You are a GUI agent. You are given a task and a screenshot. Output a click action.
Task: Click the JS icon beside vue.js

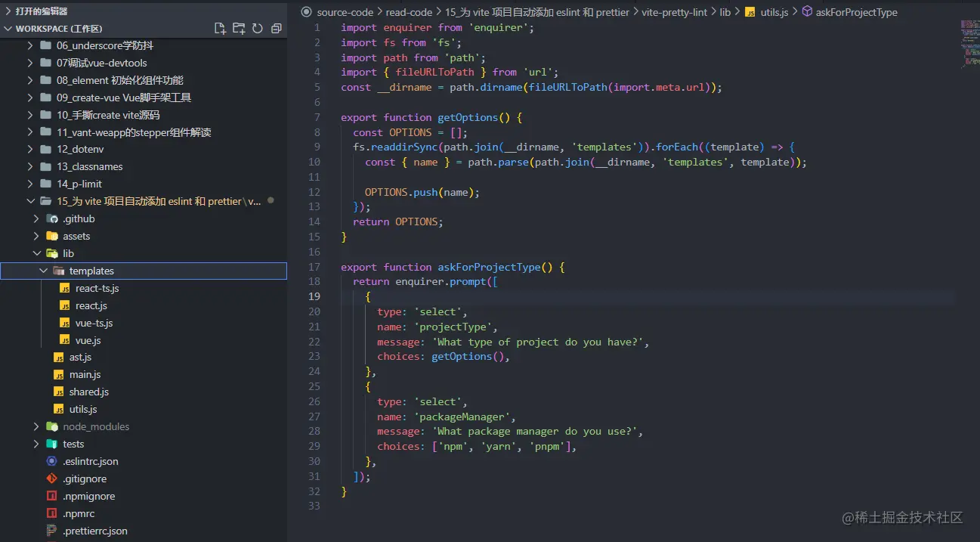[x=65, y=340]
